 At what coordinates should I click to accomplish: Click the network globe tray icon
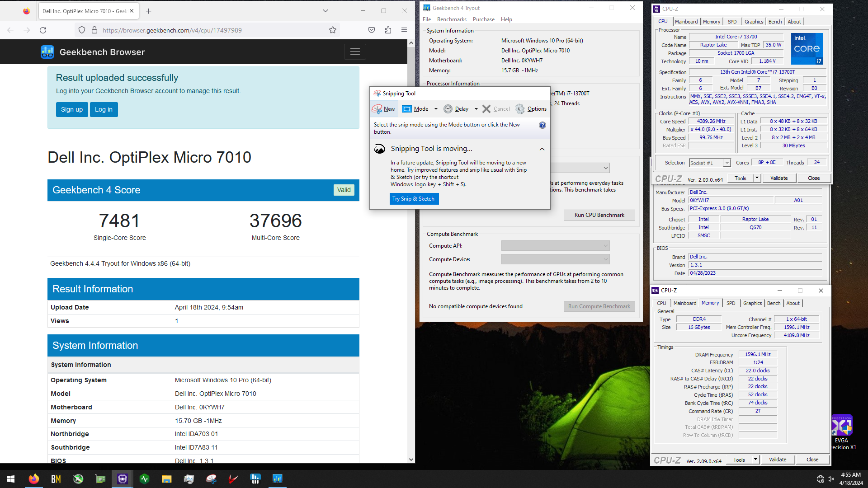[821, 479]
